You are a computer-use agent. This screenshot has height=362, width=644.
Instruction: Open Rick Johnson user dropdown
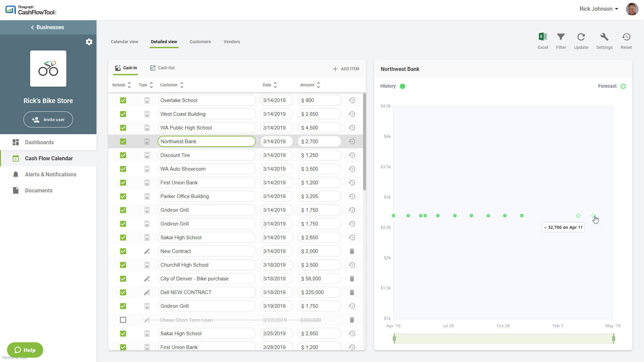point(599,9)
